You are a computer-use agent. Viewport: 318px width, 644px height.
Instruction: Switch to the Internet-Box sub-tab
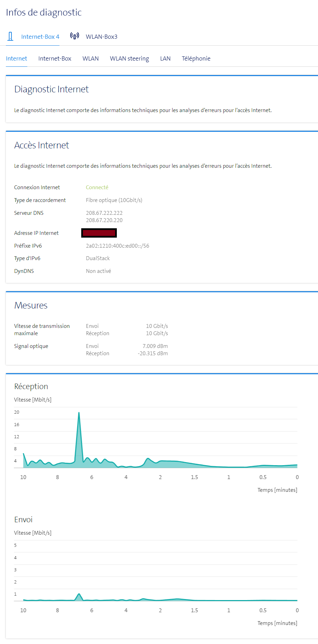[55, 58]
